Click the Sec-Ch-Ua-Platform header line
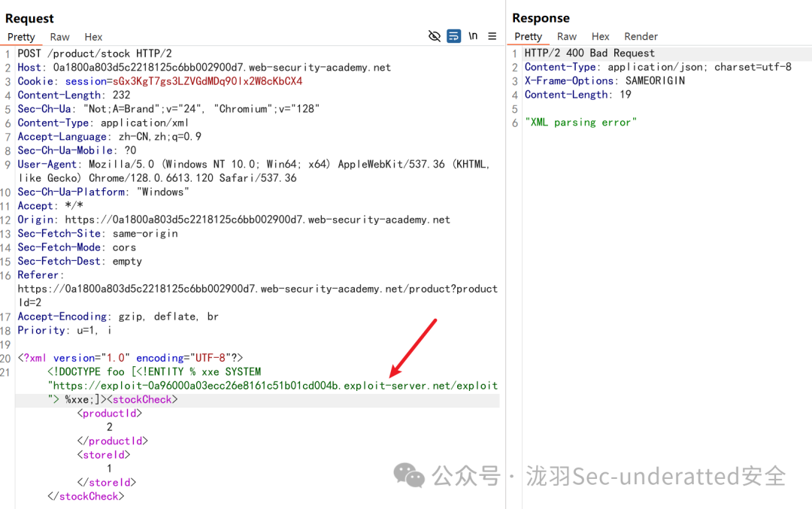The image size is (812, 509). (x=104, y=192)
